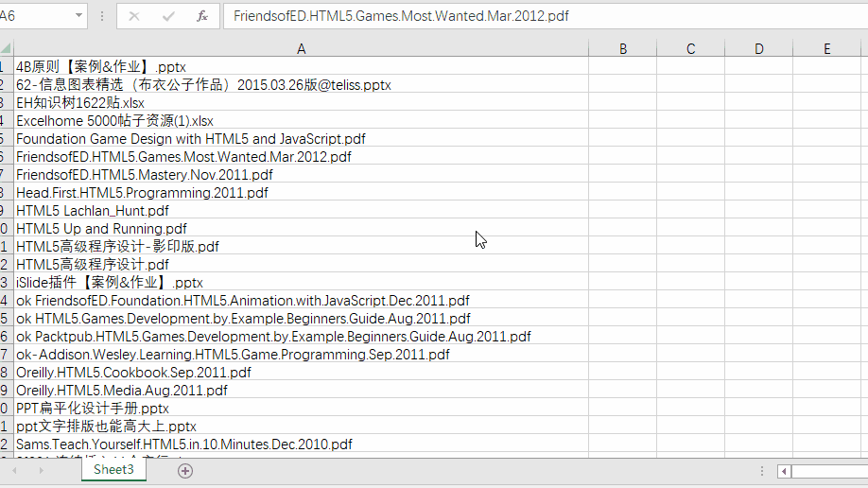Select cell Oreilly.HTML5.Media.Aug.2011.pdf

(x=301, y=390)
